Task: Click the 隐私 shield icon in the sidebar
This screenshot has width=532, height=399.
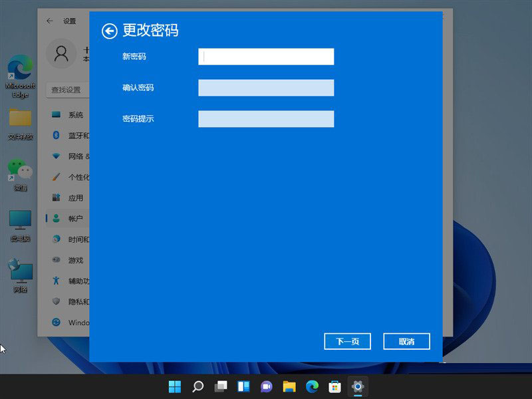Action: 57,301
